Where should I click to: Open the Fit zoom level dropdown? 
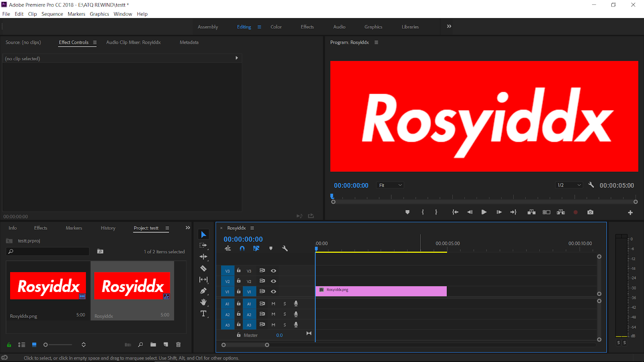coord(390,185)
